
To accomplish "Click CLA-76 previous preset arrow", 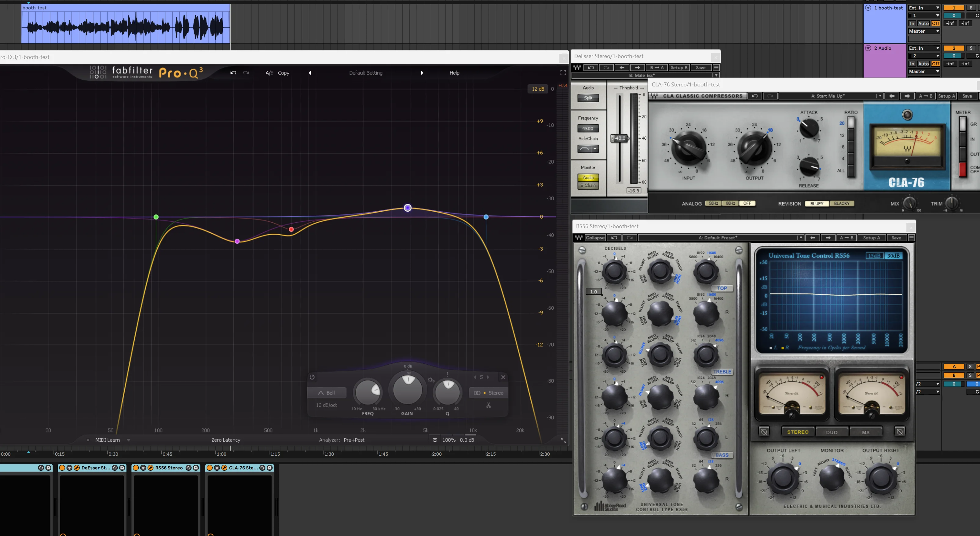I will [x=892, y=96].
